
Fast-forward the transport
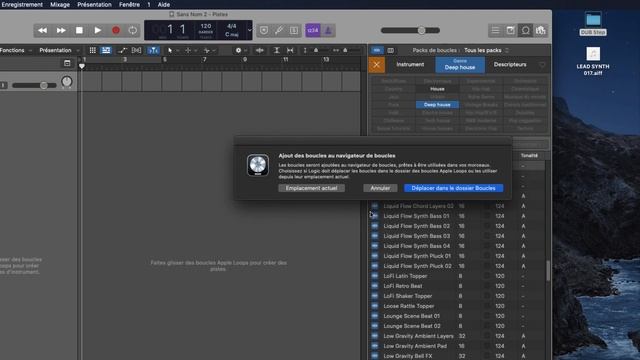(x=61, y=31)
